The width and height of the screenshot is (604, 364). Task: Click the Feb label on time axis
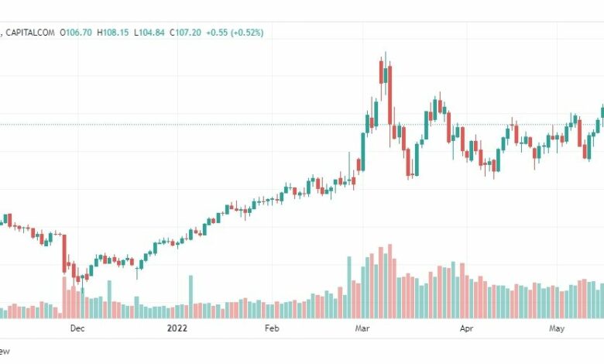click(x=272, y=328)
